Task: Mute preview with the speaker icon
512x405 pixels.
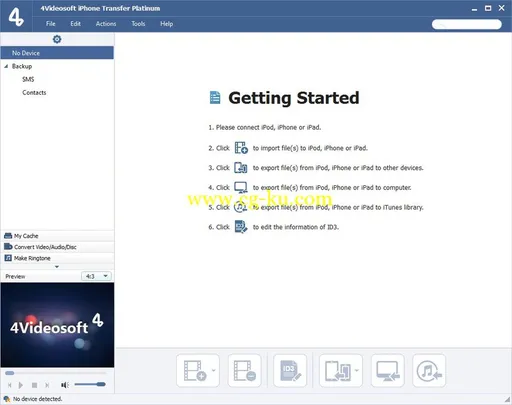Action: 65,385
